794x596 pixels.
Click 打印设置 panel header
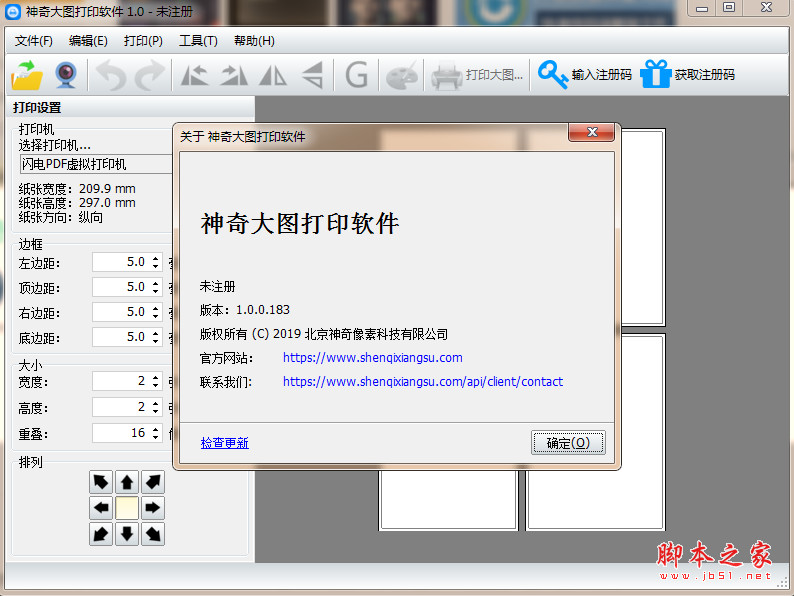coord(37,107)
